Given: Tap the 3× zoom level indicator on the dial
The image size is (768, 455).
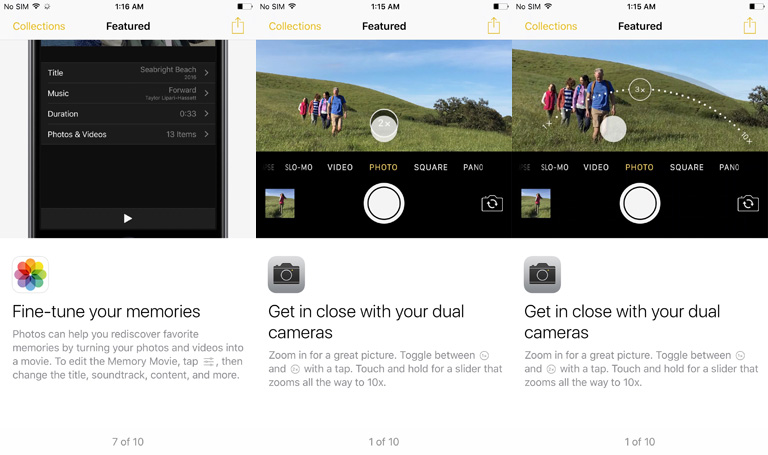Looking at the screenshot, I should [640, 90].
